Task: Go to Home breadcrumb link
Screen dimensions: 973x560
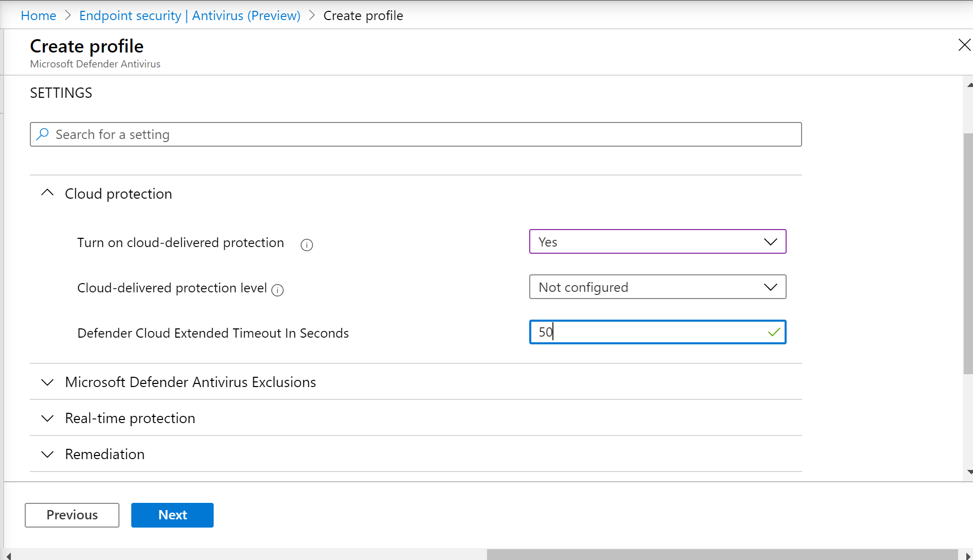Action: point(39,16)
